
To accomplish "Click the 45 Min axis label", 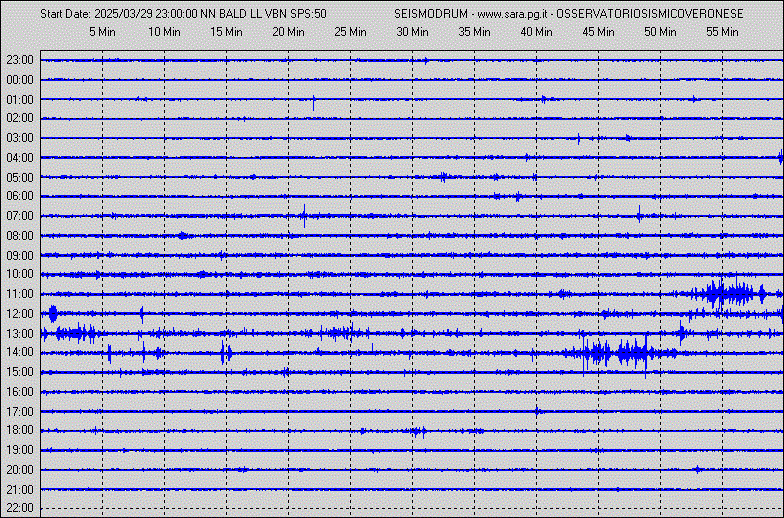I will [598, 32].
